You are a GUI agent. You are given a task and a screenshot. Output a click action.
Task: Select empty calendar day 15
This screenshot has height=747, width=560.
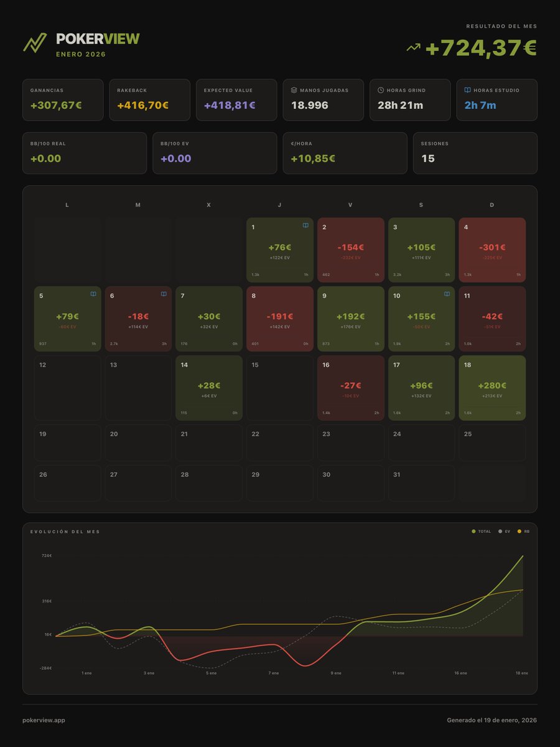coord(280,388)
